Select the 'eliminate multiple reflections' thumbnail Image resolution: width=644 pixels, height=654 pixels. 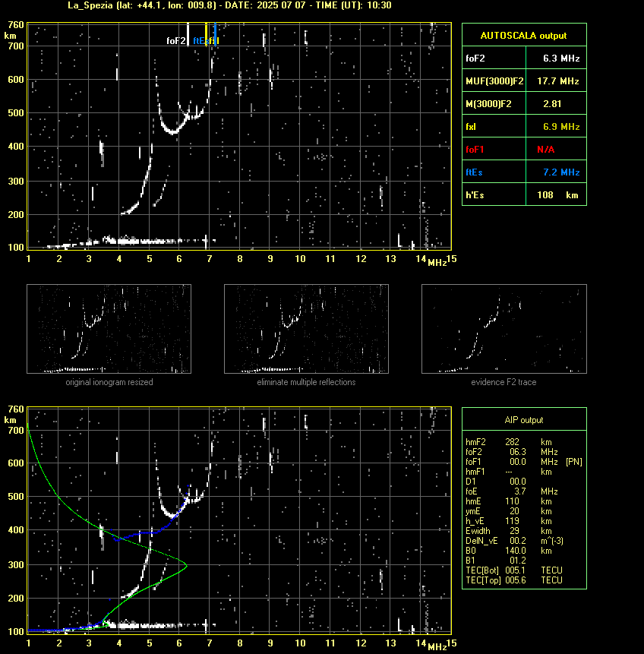click(x=306, y=329)
